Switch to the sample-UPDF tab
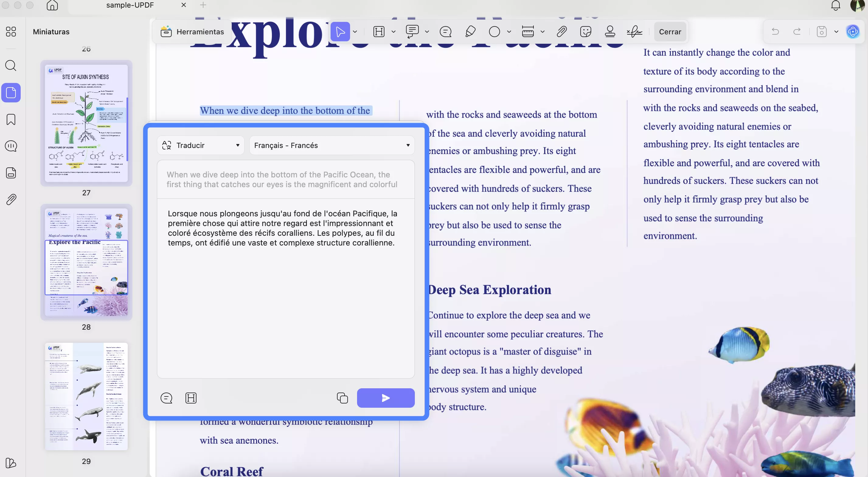The height and width of the screenshot is (477, 868). click(x=130, y=5)
